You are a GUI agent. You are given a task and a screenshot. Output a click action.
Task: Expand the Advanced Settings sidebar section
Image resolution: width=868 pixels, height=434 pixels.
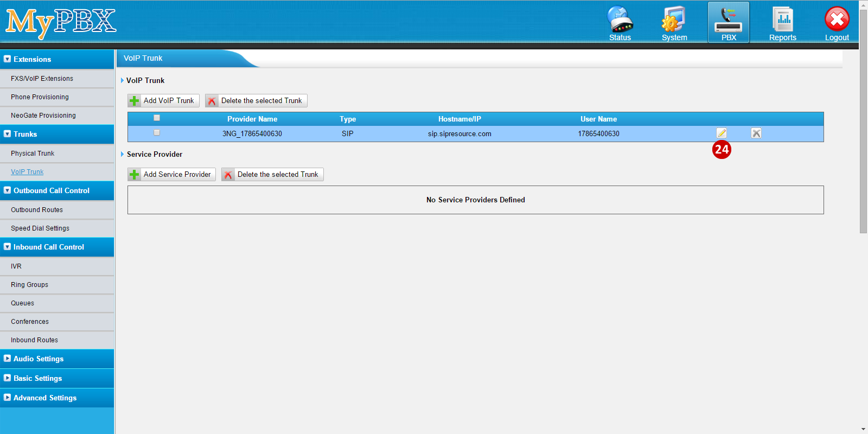57,398
